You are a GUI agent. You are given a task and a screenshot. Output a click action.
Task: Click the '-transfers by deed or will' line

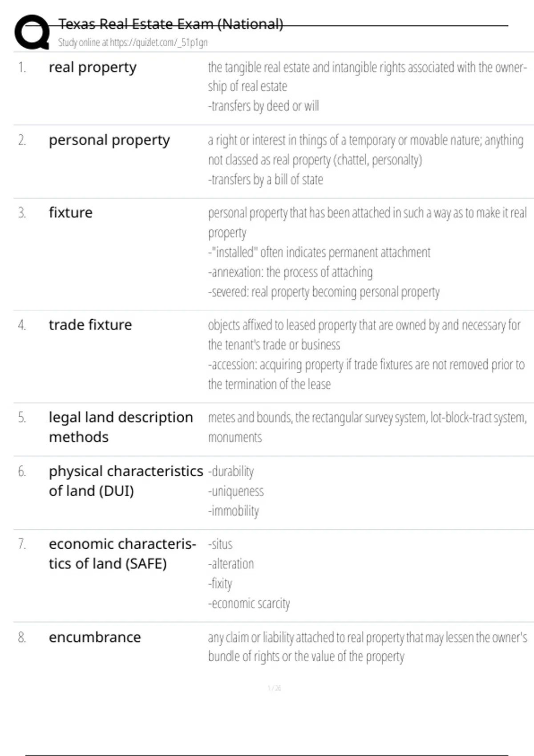[263, 106]
